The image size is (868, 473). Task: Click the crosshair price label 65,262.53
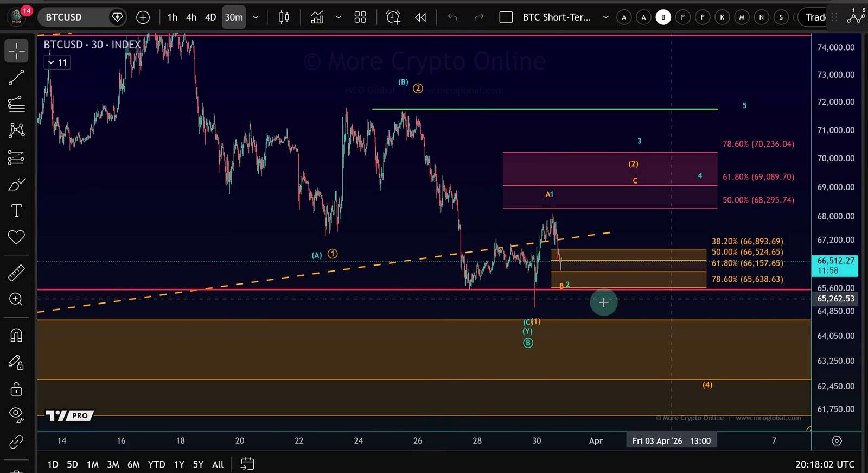pos(835,299)
